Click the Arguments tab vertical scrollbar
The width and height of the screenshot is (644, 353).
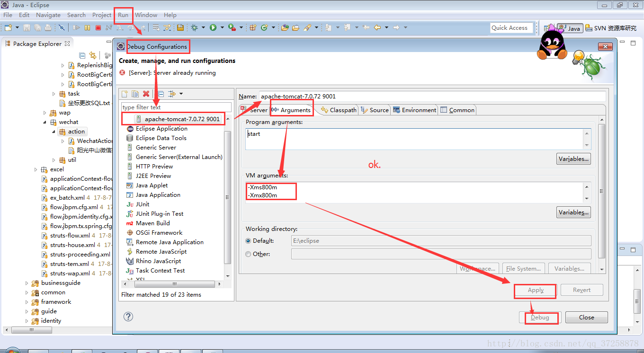pos(602,191)
